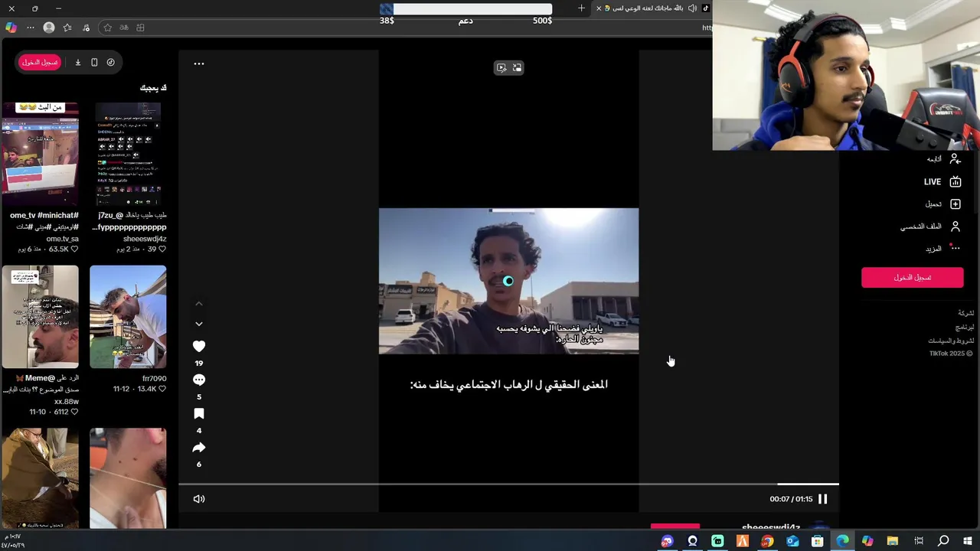
Task: Open Task View on the taskbar
Action: [x=918, y=541]
